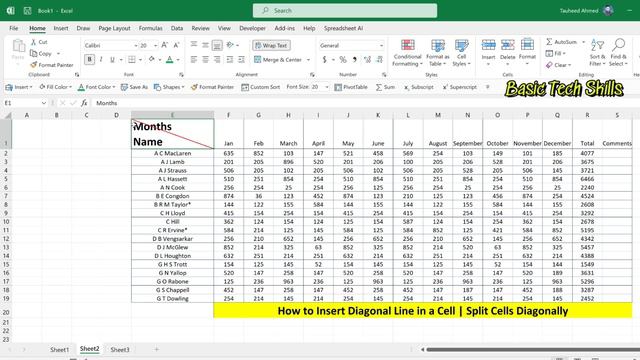The width and height of the screenshot is (640, 360).
Task: Switch to the Insert ribbon tab
Action: [61, 28]
